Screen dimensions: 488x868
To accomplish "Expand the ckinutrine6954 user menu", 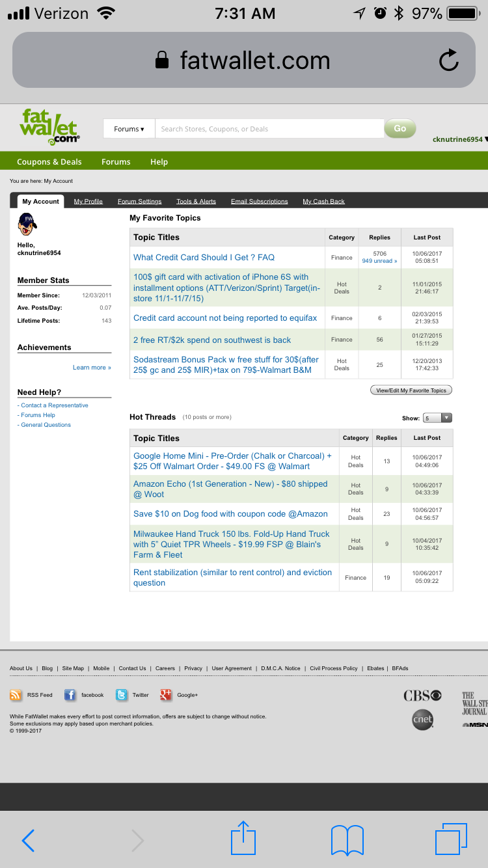I will (460, 139).
